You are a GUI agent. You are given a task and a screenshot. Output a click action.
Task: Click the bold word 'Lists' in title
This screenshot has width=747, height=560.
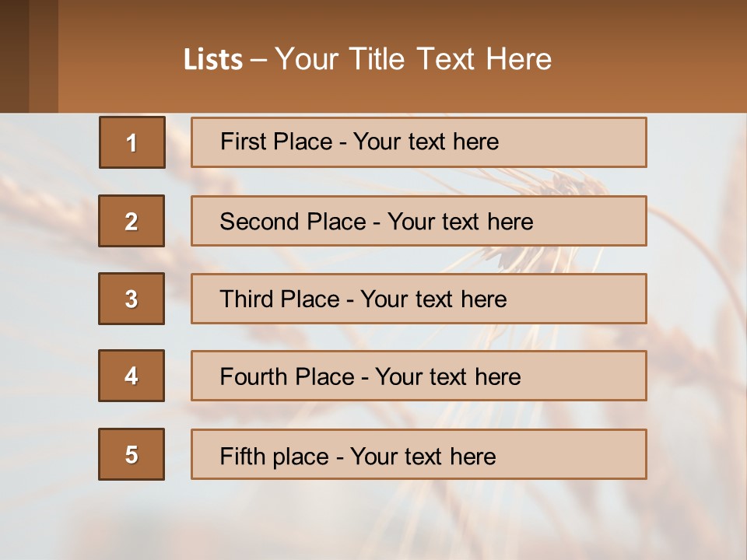pos(212,60)
